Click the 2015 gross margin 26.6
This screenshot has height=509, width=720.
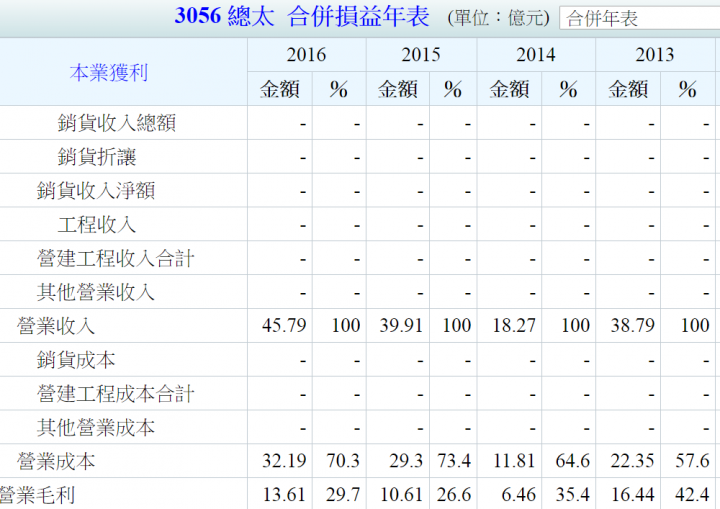click(454, 495)
